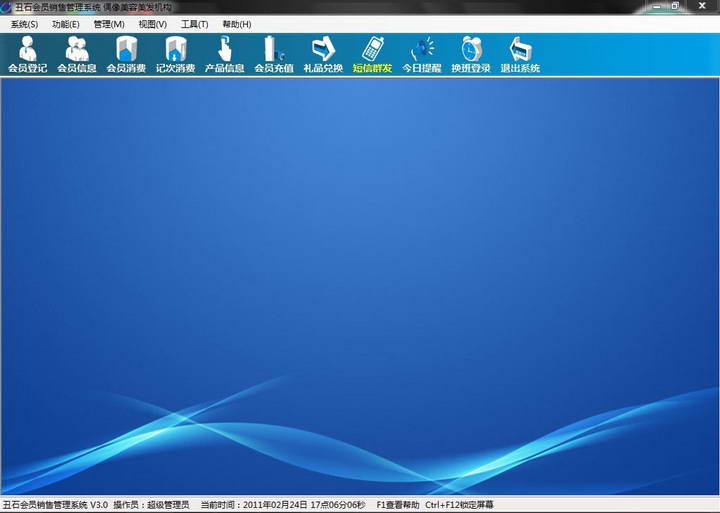This screenshot has width=720, height=513.
Task: Open the 工具(T) menu
Action: [x=194, y=24]
